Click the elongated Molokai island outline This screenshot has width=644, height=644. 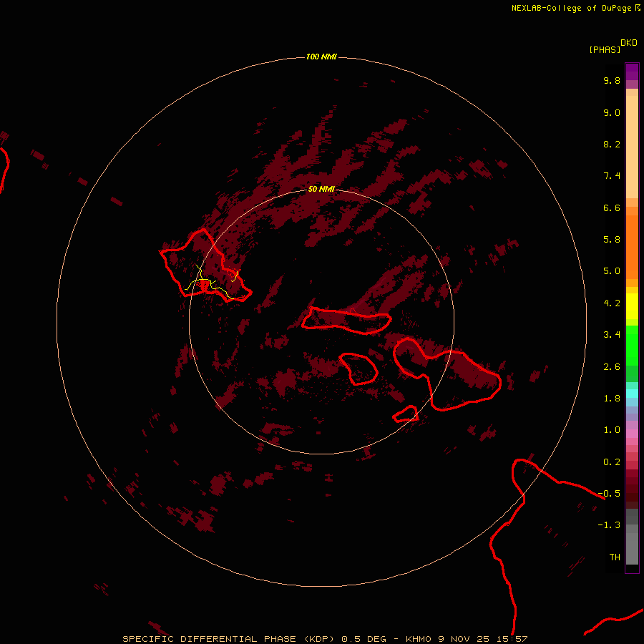346,320
